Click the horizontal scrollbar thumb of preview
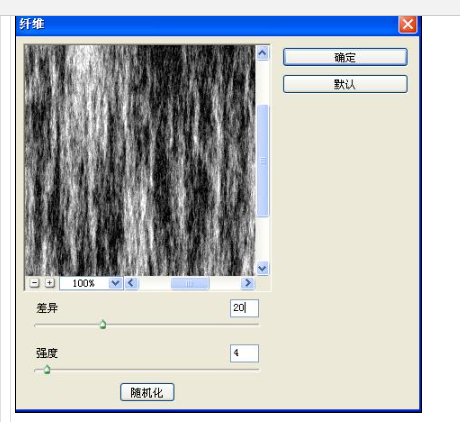Image resolution: width=460 pixels, height=422 pixels. (x=190, y=284)
